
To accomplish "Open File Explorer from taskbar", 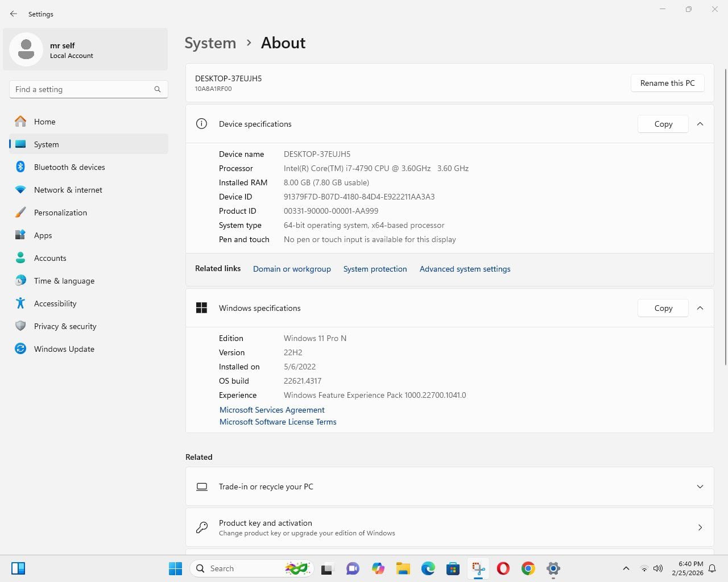I will pos(403,568).
